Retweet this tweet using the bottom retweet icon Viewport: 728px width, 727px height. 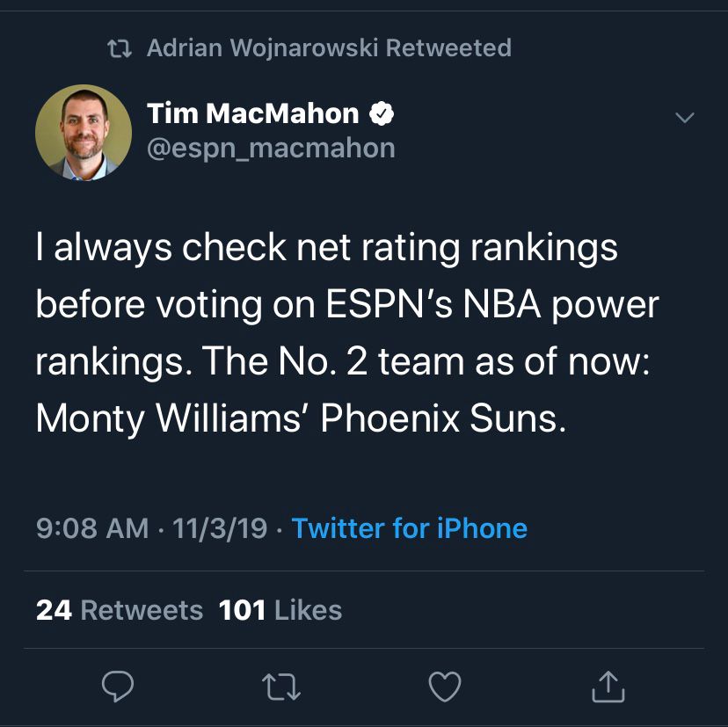(x=281, y=687)
